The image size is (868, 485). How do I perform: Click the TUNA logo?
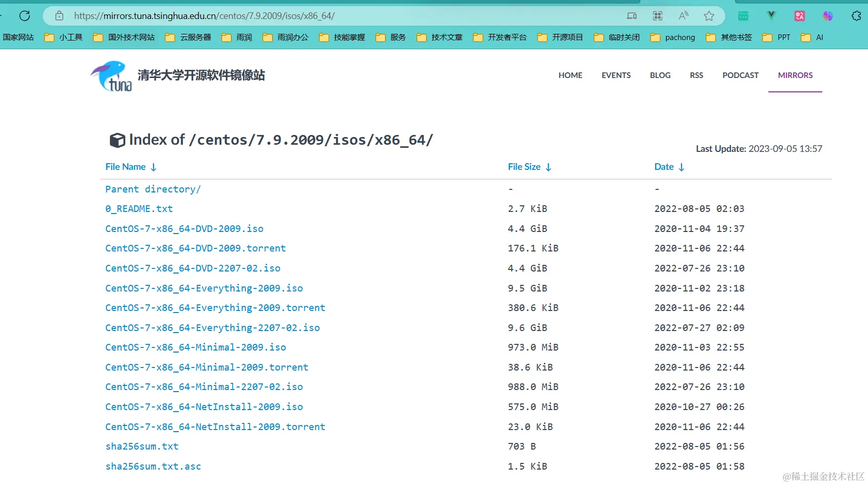111,76
